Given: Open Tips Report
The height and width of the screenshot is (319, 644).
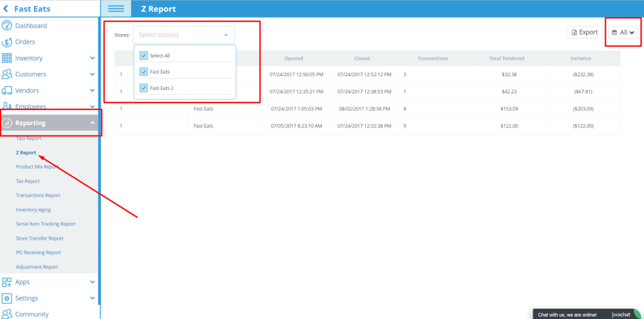Looking at the screenshot, I should 28,138.
